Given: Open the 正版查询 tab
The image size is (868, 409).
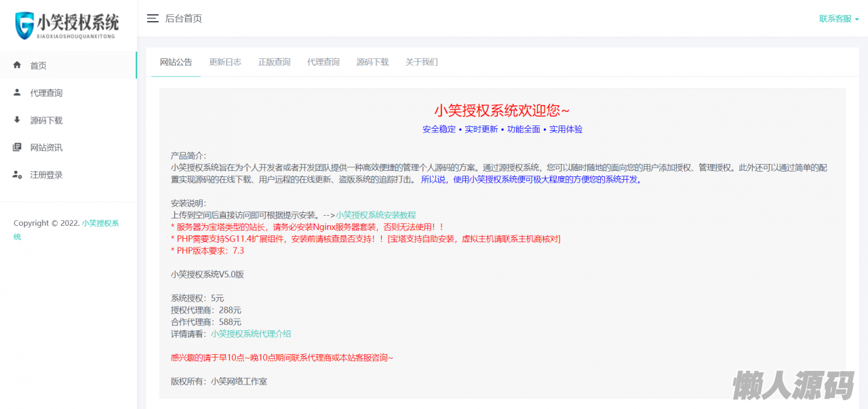Looking at the screenshot, I should point(274,62).
